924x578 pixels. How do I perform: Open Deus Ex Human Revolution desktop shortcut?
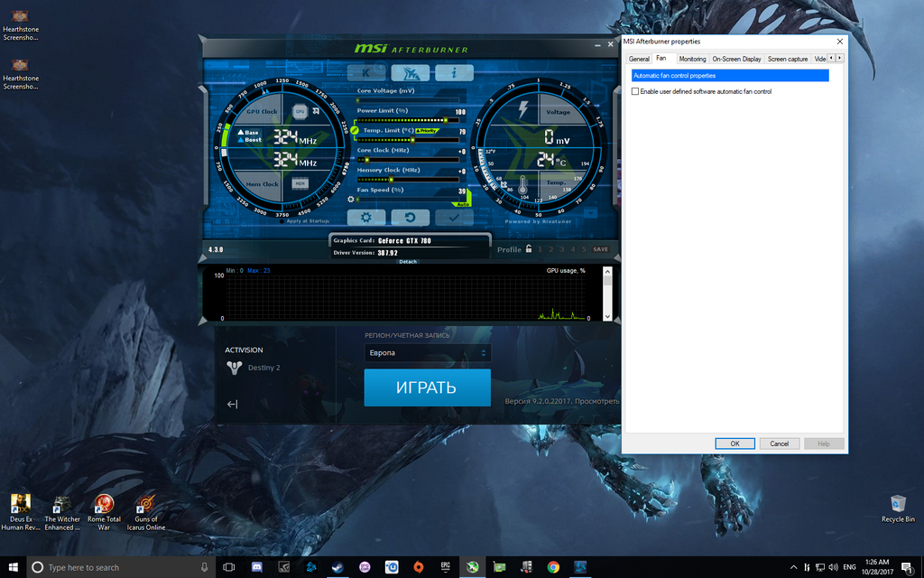(21, 513)
